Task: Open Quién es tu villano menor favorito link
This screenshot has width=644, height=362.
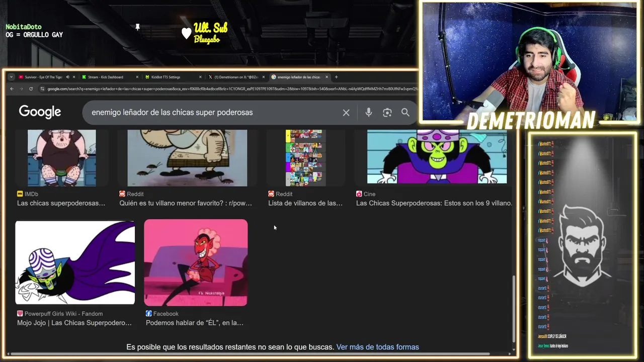Action: tap(186, 203)
